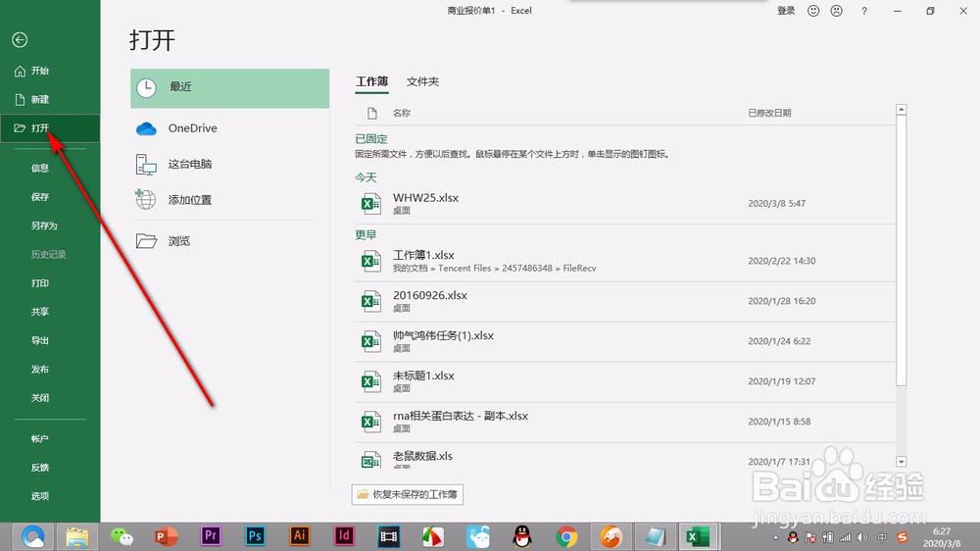Image resolution: width=980 pixels, height=551 pixels.
Task: Open help with the question mark icon
Action: coord(863,11)
